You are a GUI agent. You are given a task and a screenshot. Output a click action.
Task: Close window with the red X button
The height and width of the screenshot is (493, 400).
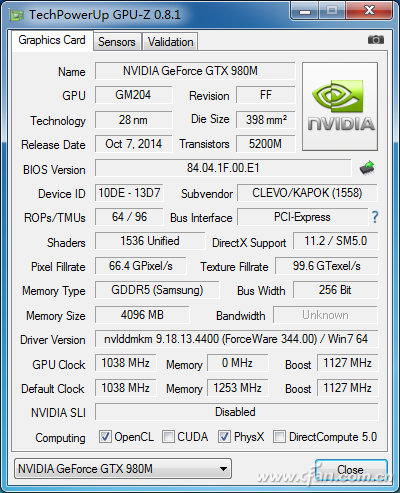[369, 11]
